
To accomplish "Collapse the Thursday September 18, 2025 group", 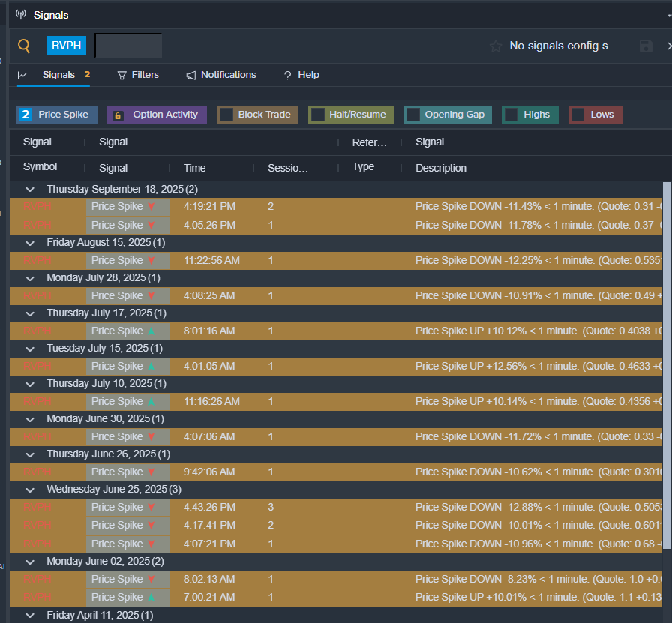I will point(30,190).
